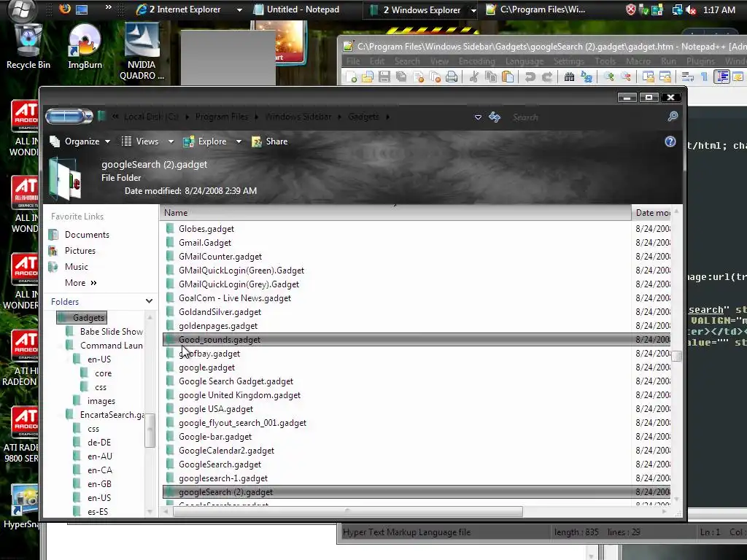
Task: Click Zoom Out icon in Notepad++ toolbar
Action: tap(625, 77)
